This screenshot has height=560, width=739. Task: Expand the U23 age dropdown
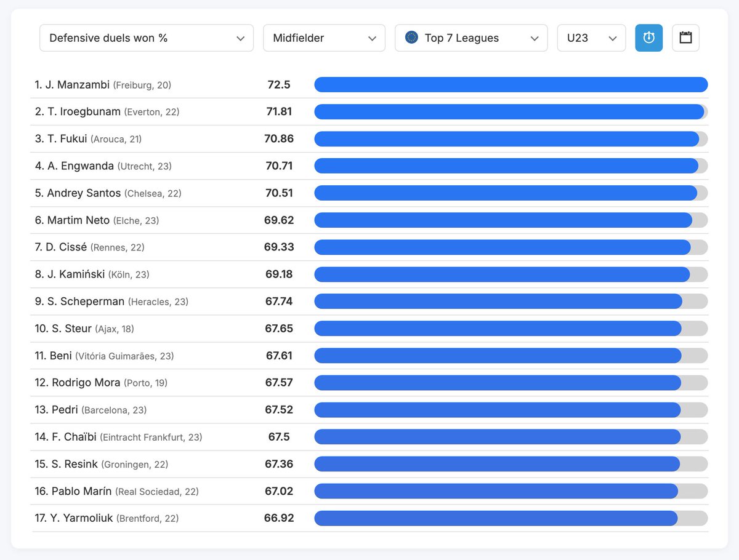[x=591, y=38]
